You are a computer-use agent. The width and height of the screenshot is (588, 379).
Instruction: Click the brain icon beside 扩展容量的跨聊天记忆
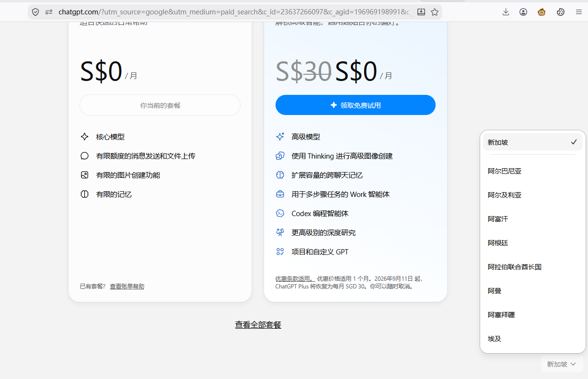280,175
